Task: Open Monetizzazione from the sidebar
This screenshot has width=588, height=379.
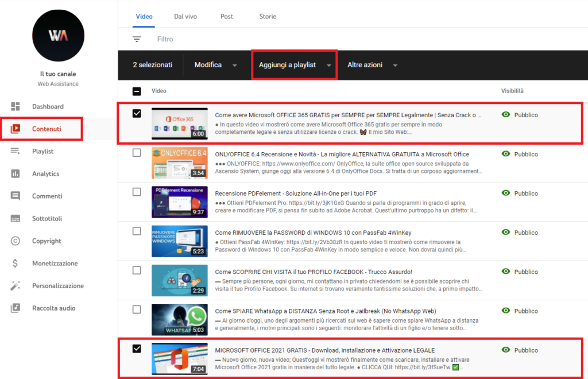Action: [55, 263]
